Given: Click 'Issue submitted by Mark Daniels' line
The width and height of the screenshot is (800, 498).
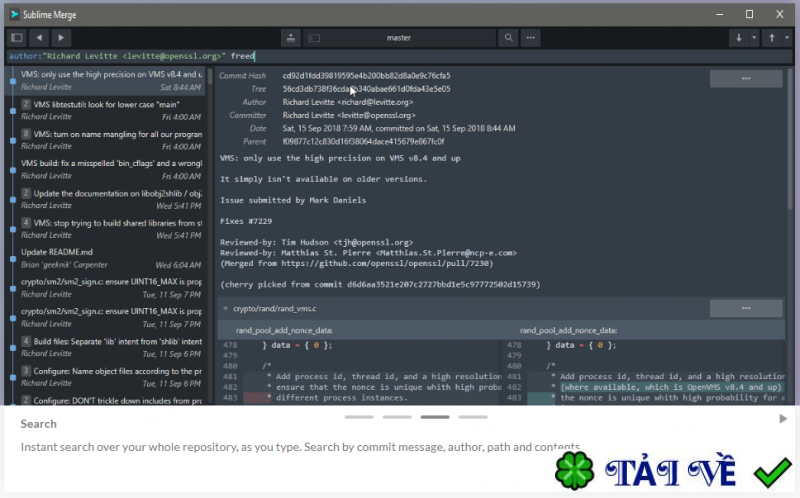Looking at the screenshot, I should 293,200.
